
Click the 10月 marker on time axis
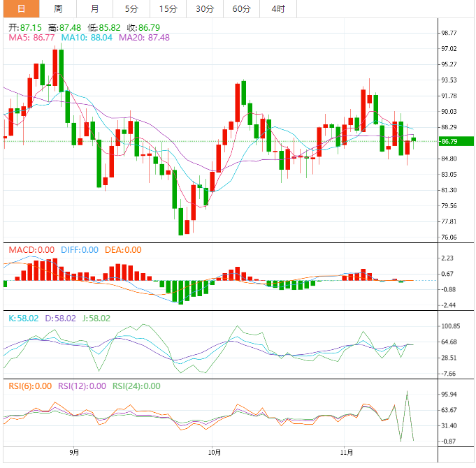215,452
